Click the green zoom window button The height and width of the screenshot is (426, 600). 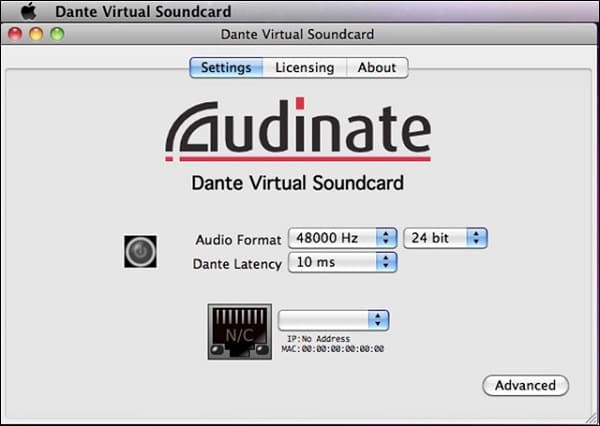[57, 34]
